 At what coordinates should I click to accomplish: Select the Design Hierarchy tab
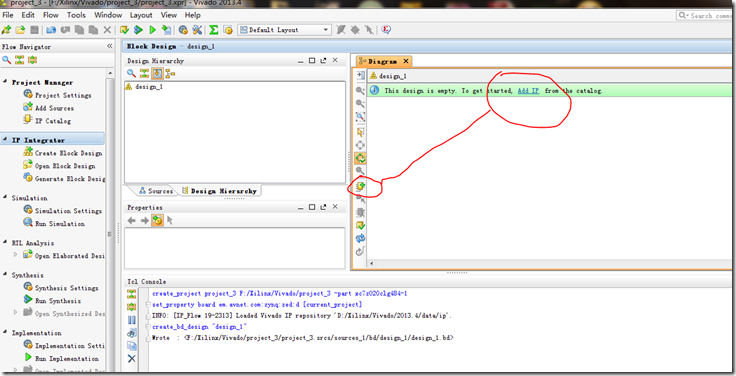[219, 191]
